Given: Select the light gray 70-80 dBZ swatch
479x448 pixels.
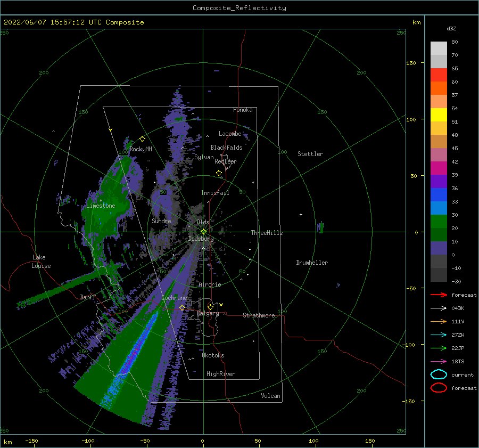Looking at the screenshot, I should pyautogui.click(x=439, y=48).
